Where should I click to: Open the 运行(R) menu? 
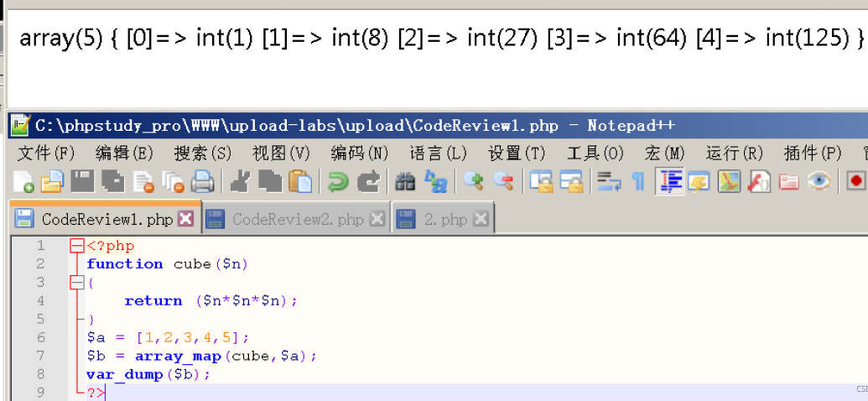735,153
